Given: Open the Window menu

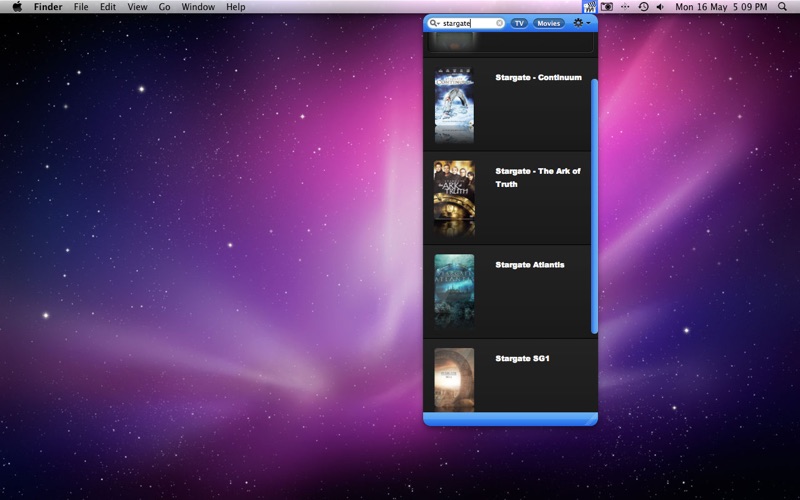Looking at the screenshot, I should click(198, 7).
